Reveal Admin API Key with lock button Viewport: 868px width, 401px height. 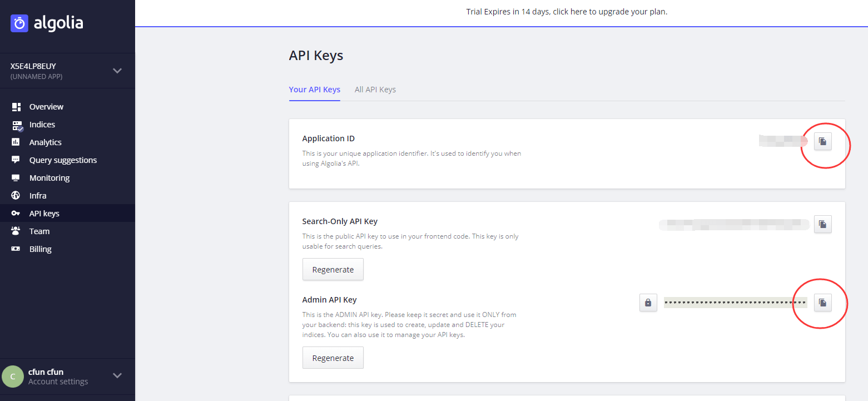(x=648, y=303)
